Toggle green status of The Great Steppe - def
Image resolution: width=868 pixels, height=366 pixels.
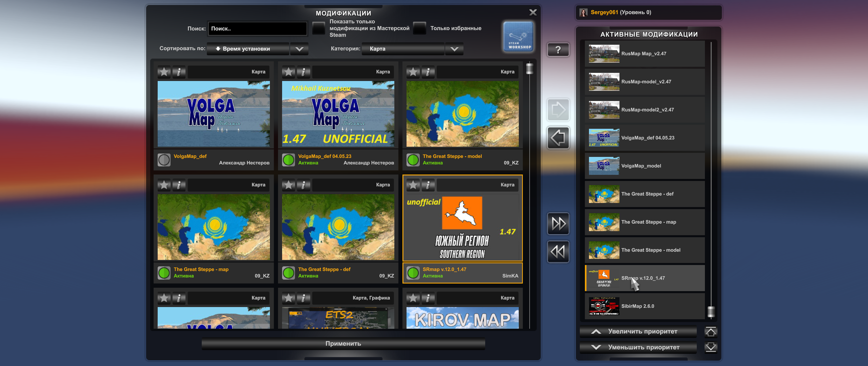[x=289, y=273]
